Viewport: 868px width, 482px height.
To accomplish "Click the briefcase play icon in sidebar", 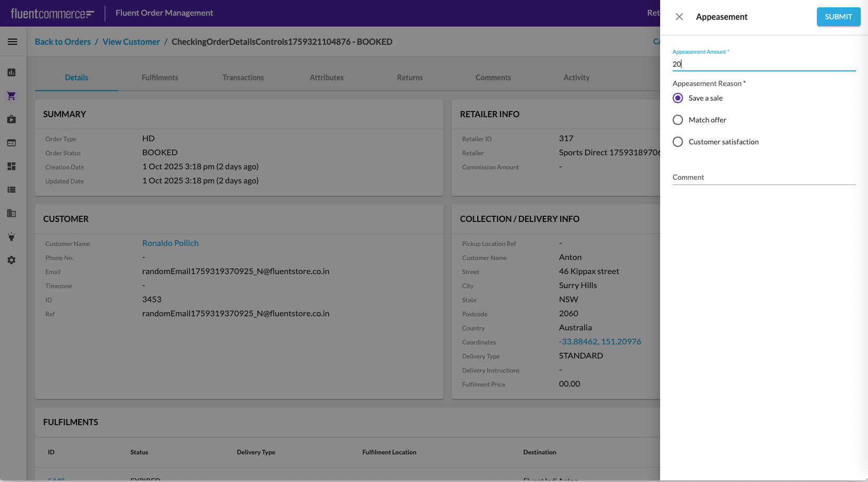I will 11,119.
